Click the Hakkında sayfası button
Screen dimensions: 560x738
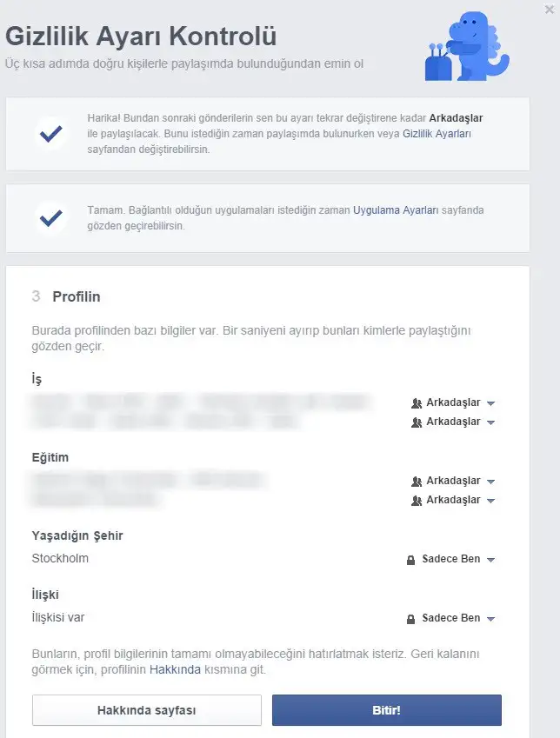146,710
